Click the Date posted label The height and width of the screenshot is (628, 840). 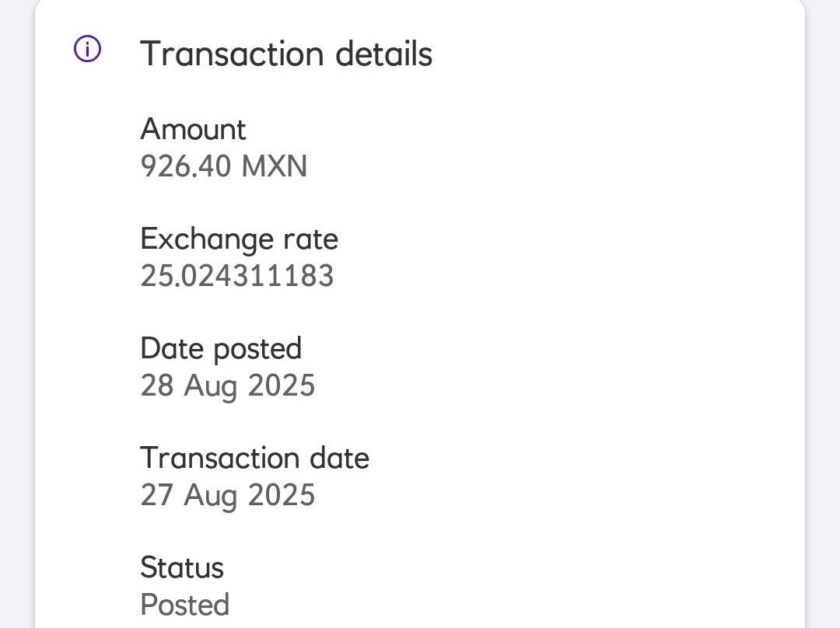[221, 348]
